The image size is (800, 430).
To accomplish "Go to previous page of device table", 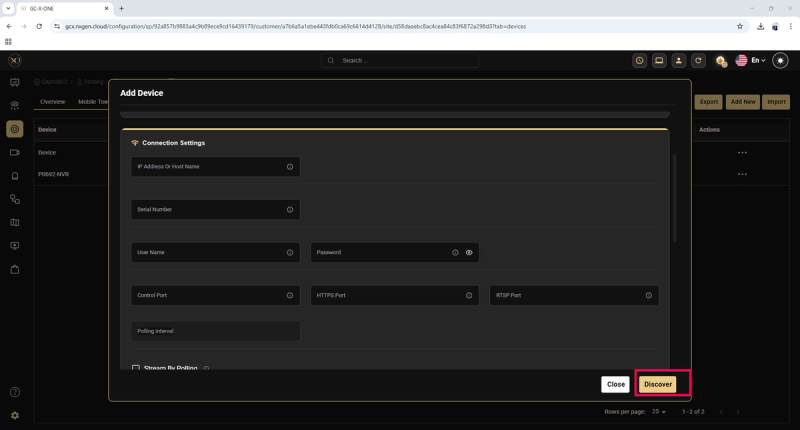I will (721, 412).
